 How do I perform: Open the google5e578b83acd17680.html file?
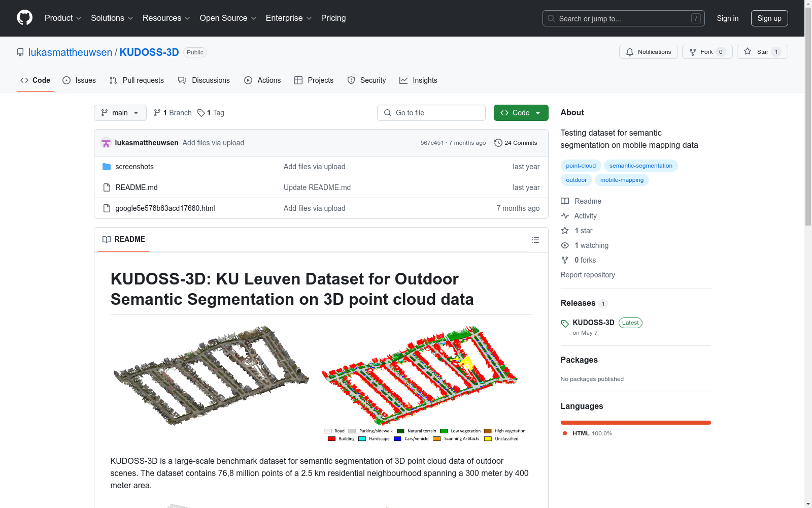pyautogui.click(x=165, y=208)
